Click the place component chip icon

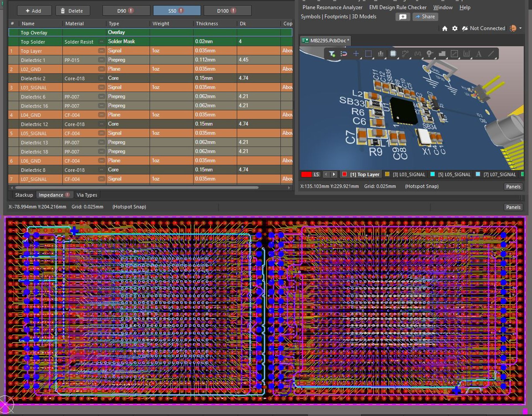pyautogui.click(x=393, y=54)
